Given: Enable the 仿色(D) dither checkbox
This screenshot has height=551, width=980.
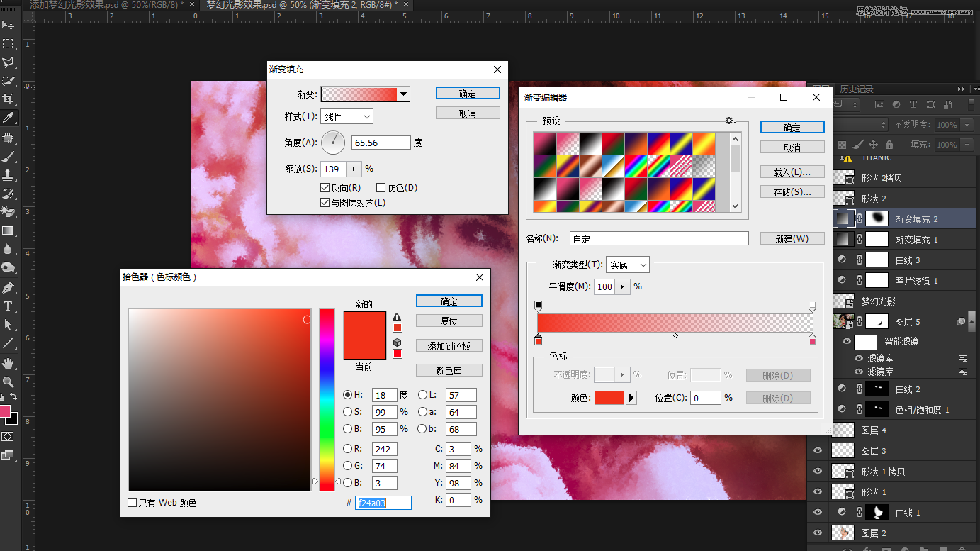Looking at the screenshot, I should pyautogui.click(x=381, y=188).
